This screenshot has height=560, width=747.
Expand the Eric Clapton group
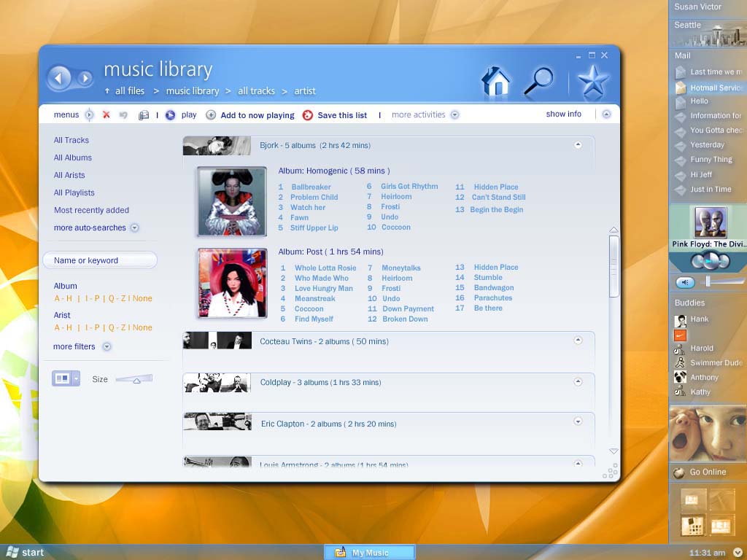(578, 421)
